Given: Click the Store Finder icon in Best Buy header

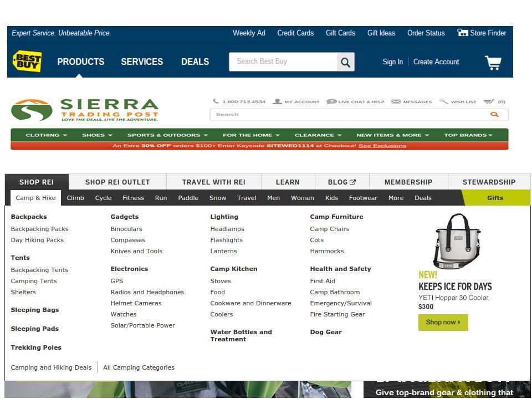Looking at the screenshot, I should point(462,33).
